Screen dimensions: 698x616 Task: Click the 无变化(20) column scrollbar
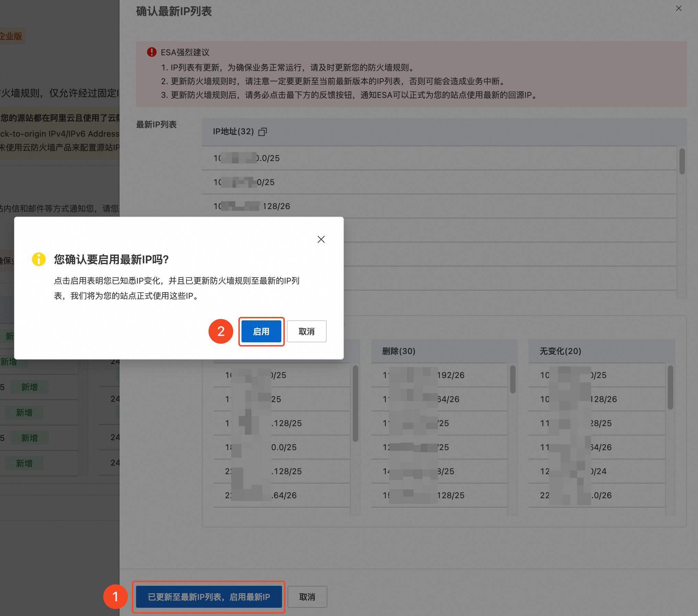[670, 387]
